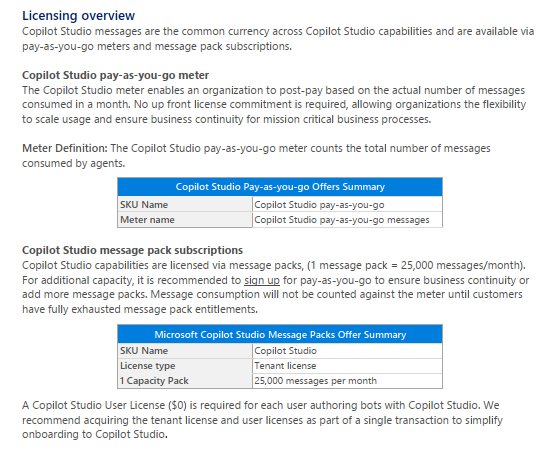Image resolution: width=560 pixels, height=468 pixels.
Task: Click SKU Name cell in Message Packs table
Action: coord(185,350)
